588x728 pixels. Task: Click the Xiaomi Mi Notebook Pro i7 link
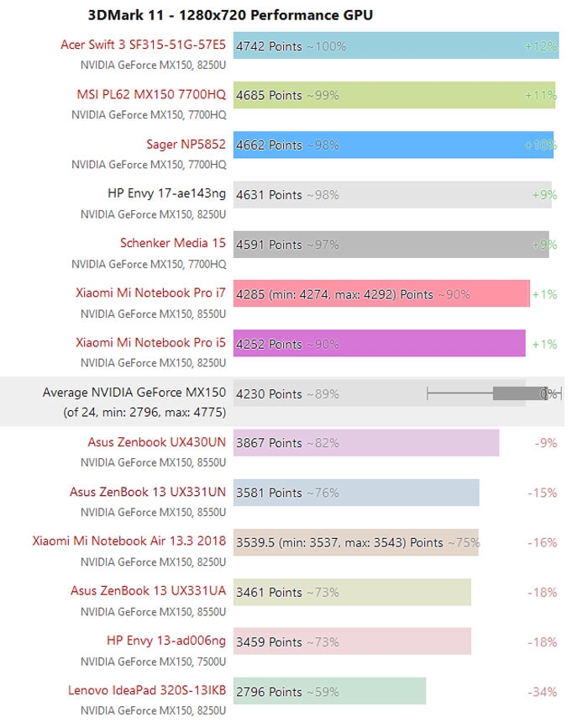[x=150, y=293]
